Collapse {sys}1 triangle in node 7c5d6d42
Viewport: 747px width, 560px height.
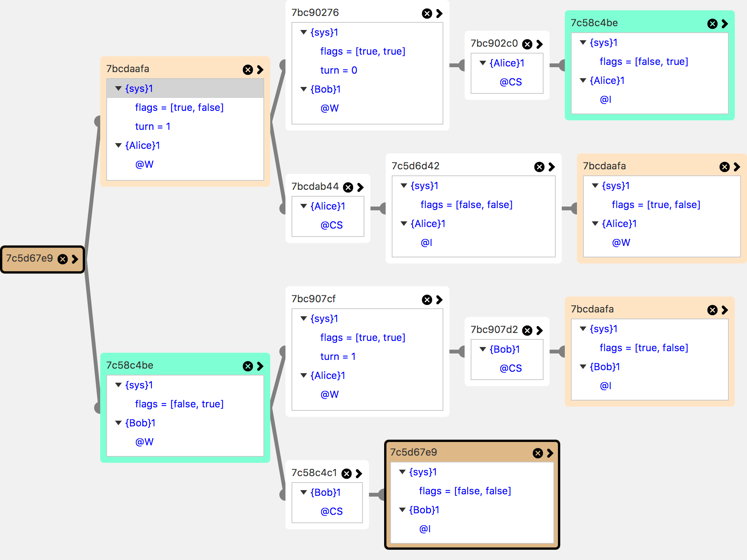[404, 186]
